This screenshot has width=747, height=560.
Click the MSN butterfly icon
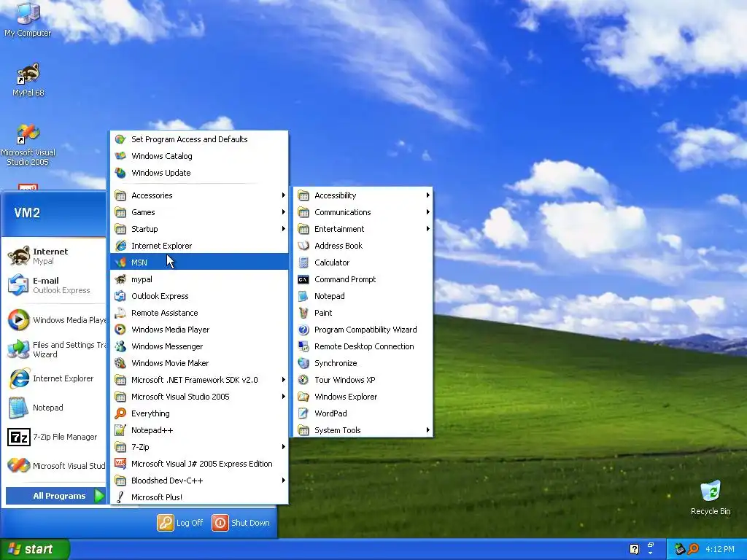pos(120,262)
